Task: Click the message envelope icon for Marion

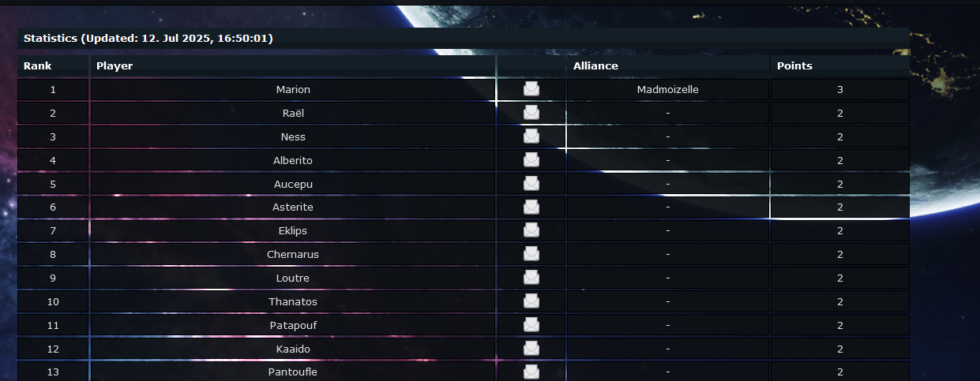Action: click(531, 89)
